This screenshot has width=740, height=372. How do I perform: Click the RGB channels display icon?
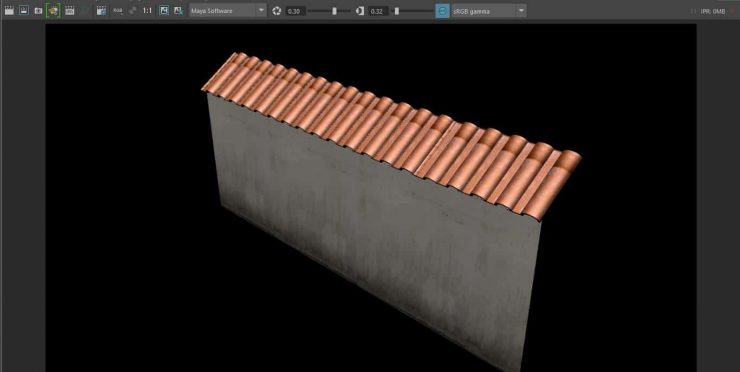click(x=118, y=10)
